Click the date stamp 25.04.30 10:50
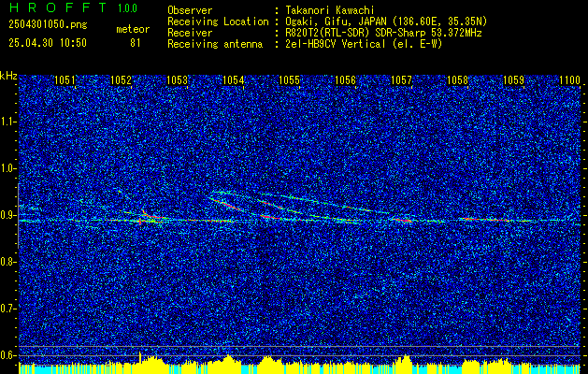This screenshot has height=374, width=588. pos(48,43)
